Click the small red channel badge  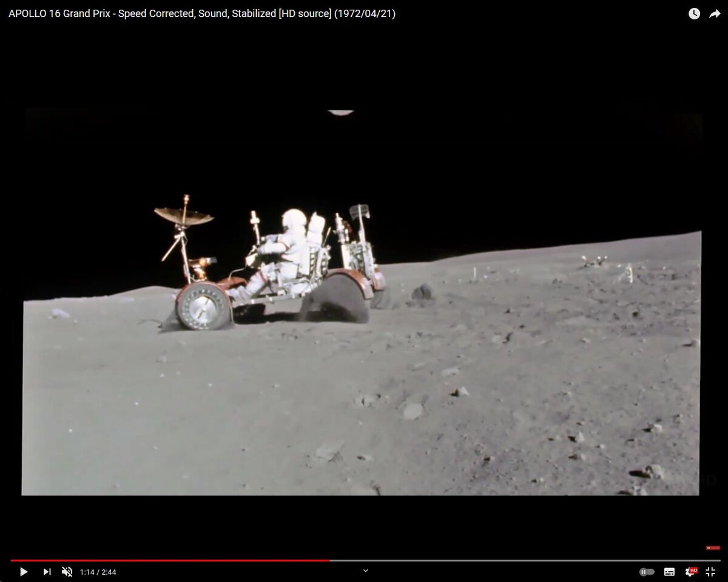[713, 548]
